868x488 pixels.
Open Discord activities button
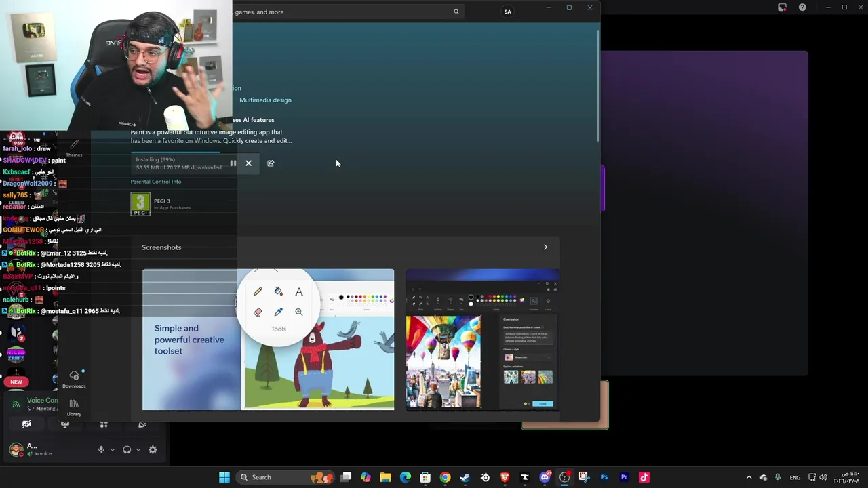click(104, 424)
